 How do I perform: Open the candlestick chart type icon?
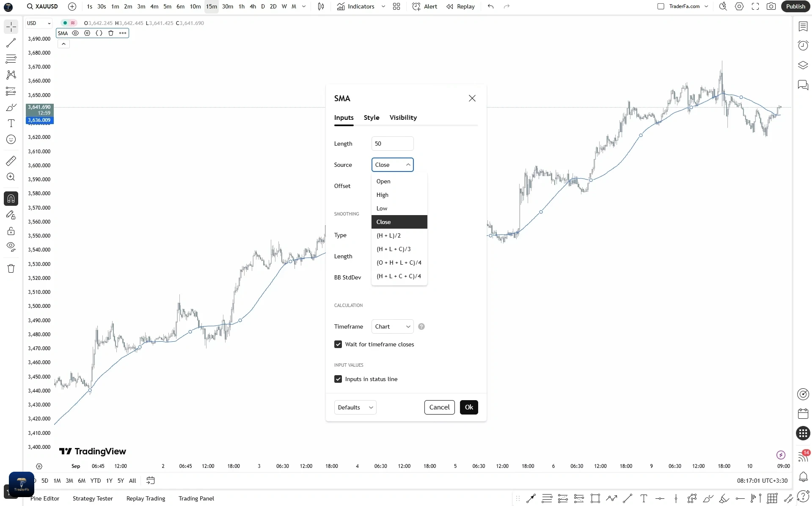(x=321, y=6)
